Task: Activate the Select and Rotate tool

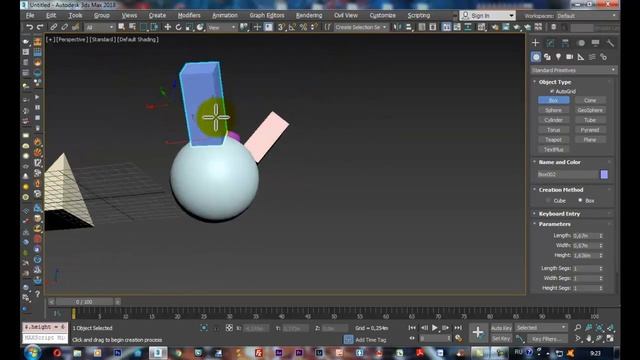Action: 178,27
